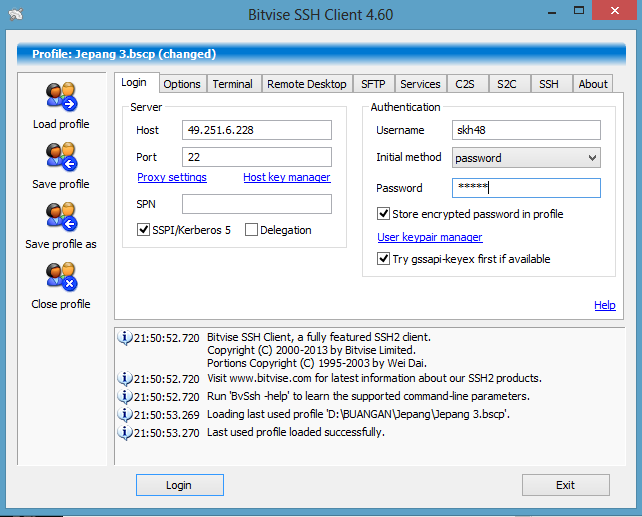Viewport: 642px width, 517px height.
Task: Click the 'Close profile' text label
Action: pos(61,304)
